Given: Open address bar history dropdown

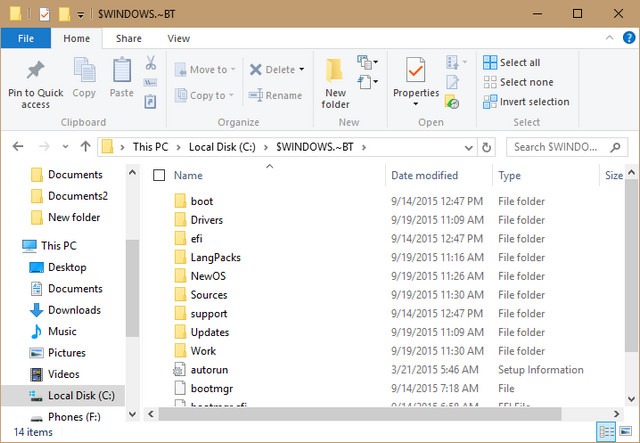Looking at the screenshot, I should click(x=469, y=147).
